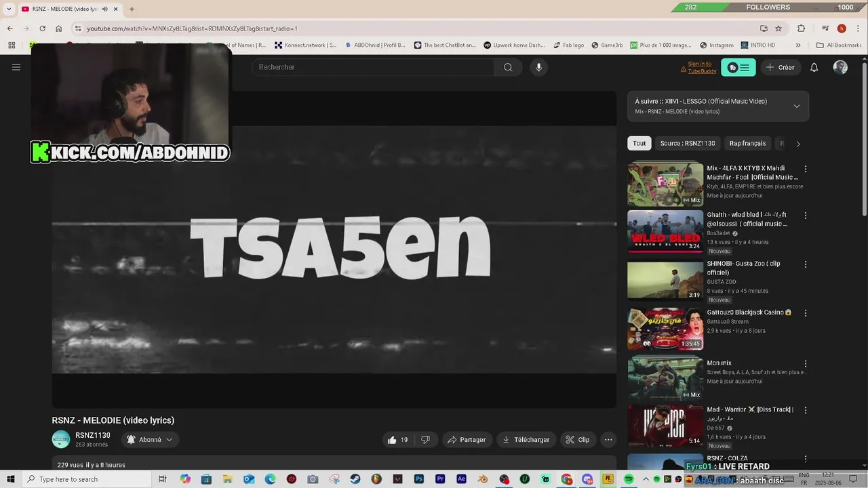Open Photoshop from the taskbar
This screenshot has height=488, width=868.
(x=419, y=479)
